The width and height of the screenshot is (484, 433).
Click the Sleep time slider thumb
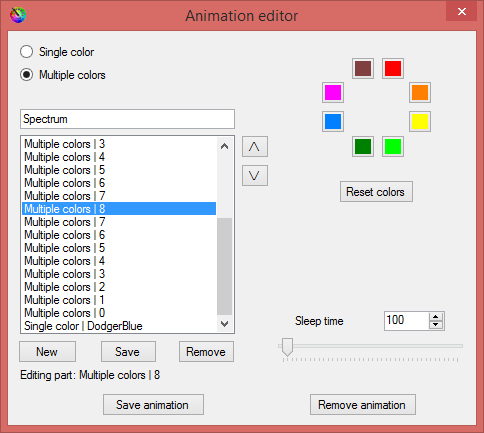287,347
